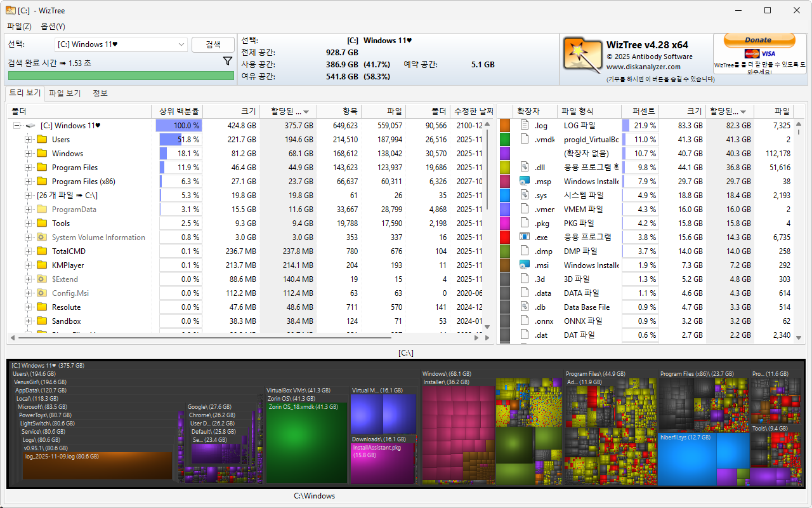The height and width of the screenshot is (508, 812).
Task: Click the file icon of the .pkg row
Action: click(525, 224)
